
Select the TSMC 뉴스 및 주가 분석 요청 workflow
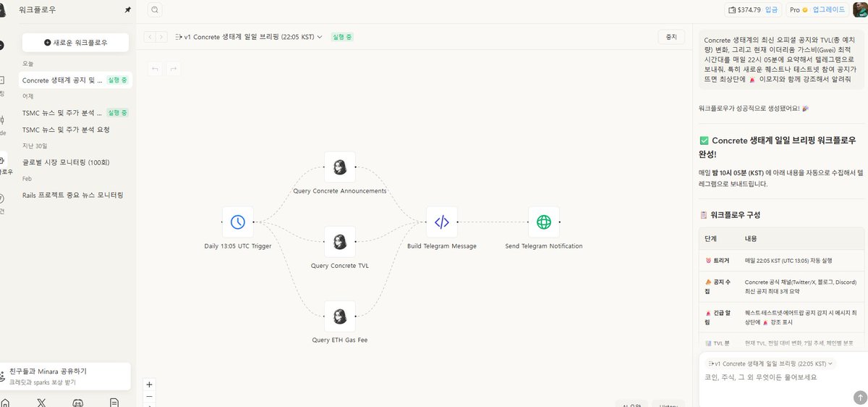(75, 130)
